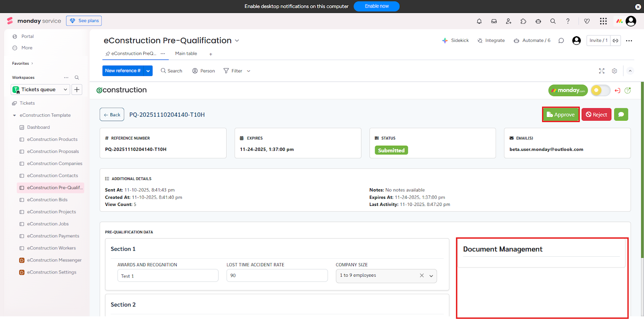Screen dimensions: 644x319
Task: Collapse the eConstruction Template folder
Action: [x=14, y=115]
